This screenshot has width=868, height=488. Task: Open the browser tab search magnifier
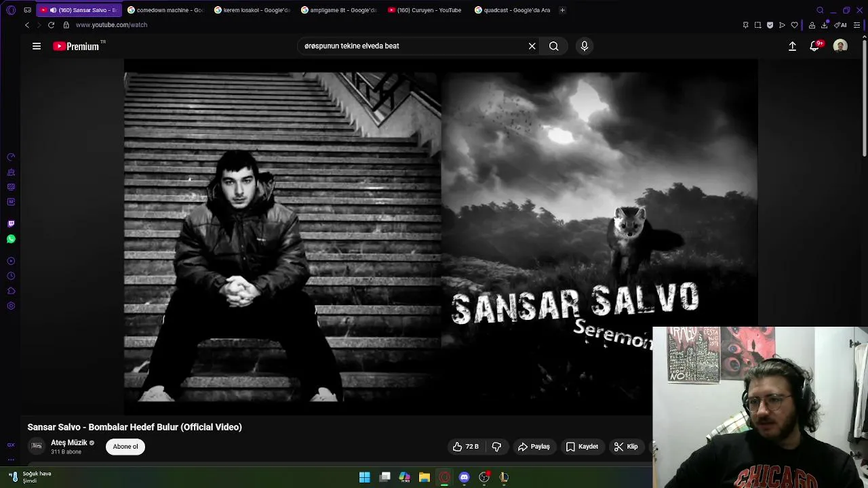(820, 10)
